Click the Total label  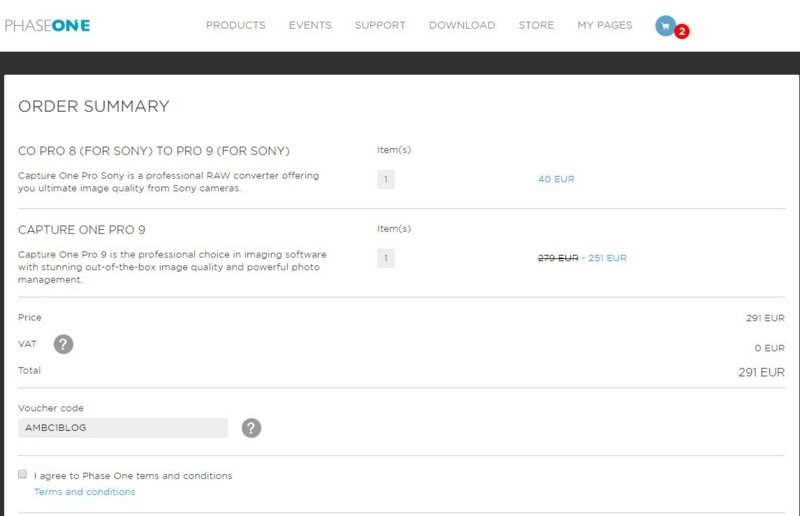(29, 371)
